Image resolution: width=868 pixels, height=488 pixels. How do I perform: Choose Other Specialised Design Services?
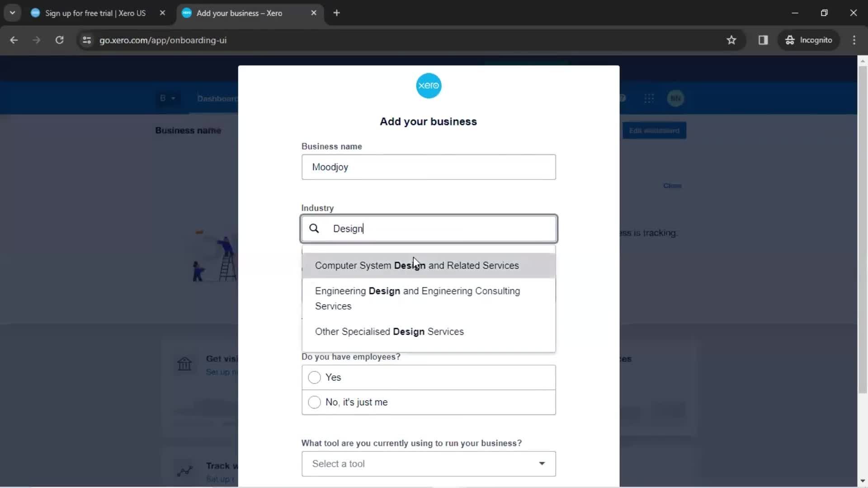pyautogui.click(x=428, y=332)
